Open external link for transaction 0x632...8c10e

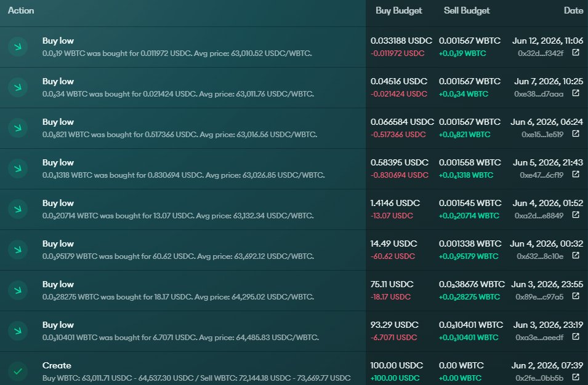click(x=576, y=255)
